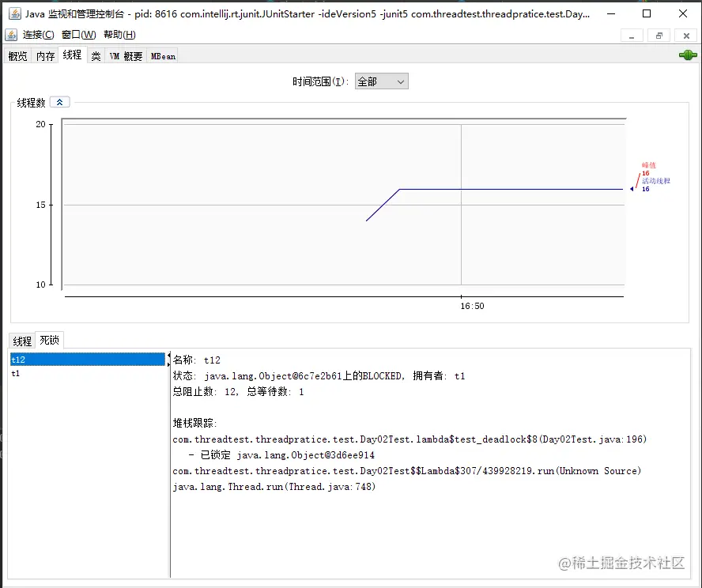Click the 总阻止数: 12 line
This screenshot has width=702, height=588.
coord(239,391)
